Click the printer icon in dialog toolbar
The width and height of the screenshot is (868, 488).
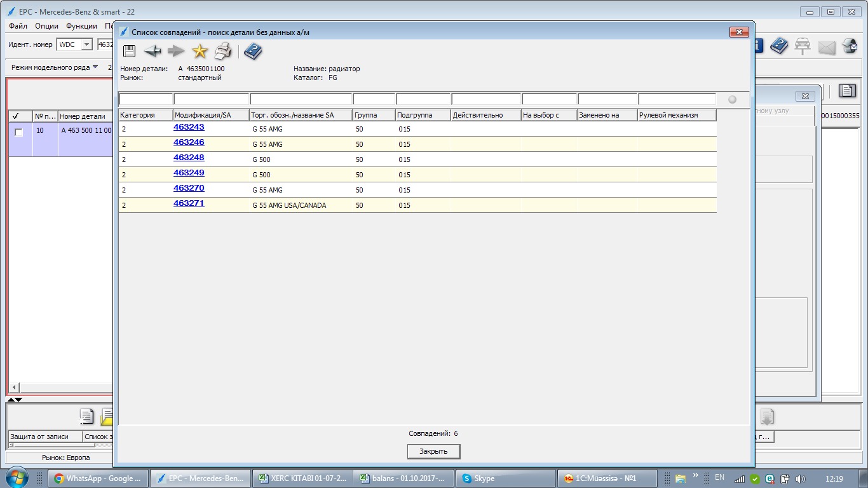pos(223,51)
